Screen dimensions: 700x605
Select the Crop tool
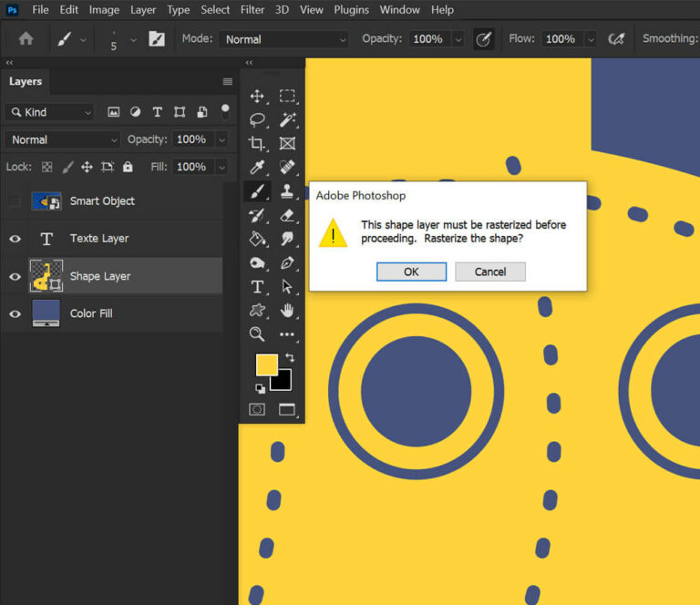tap(257, 143)
